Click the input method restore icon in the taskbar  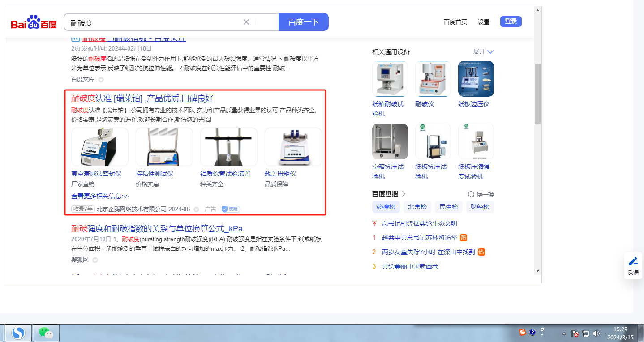(x=542, y=329)
